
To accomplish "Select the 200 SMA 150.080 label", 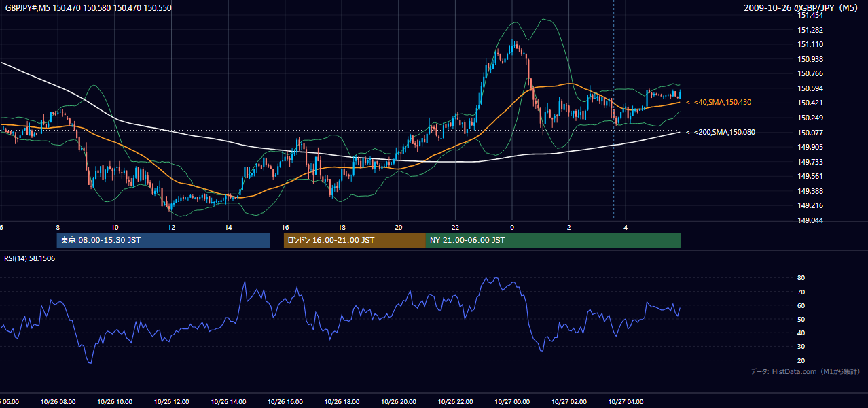I will pos(721,132).
